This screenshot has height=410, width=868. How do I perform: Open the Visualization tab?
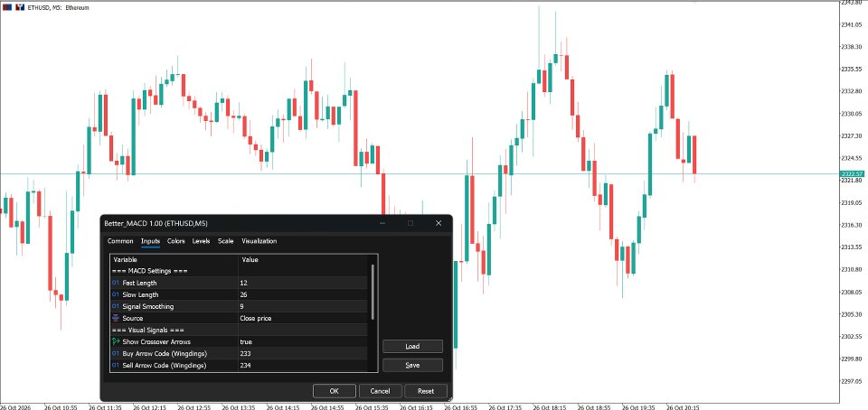pos(259,241)
